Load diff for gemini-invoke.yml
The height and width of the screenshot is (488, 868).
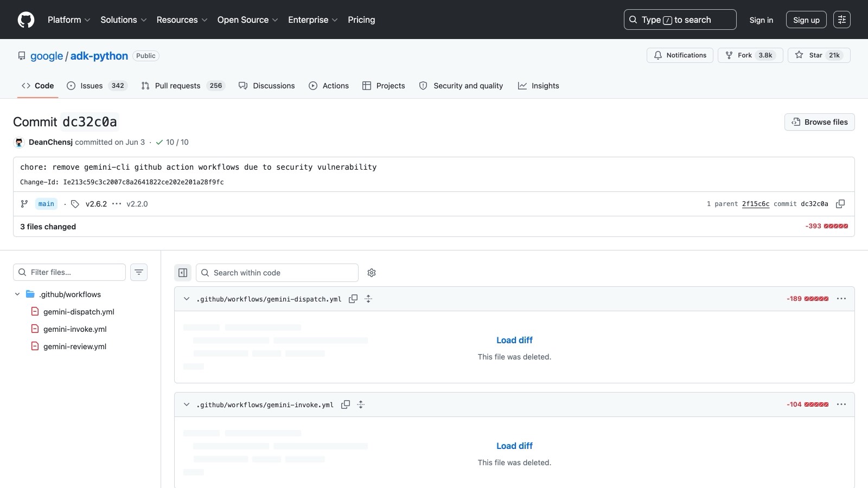[514, 446]
